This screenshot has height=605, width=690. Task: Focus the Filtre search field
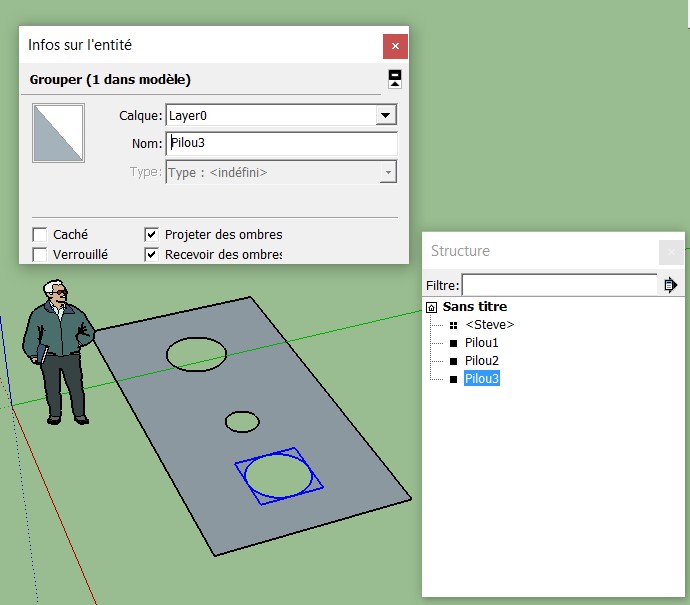point(558,285)
